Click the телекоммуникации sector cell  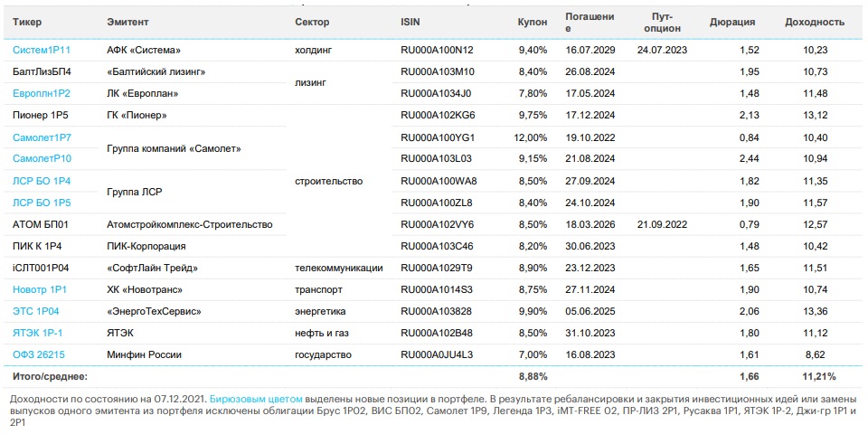pos(339,268)
